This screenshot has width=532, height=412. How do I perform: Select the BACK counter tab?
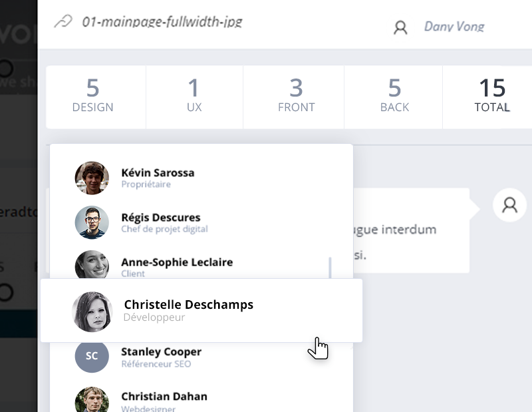pos(393,97)
